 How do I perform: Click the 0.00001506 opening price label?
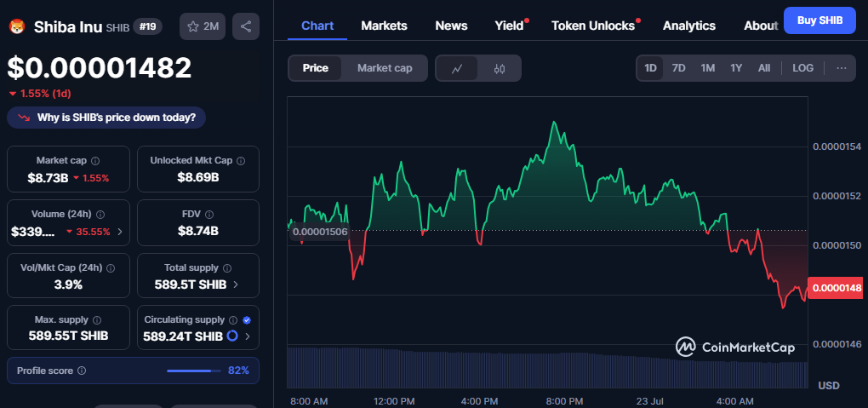(319, 232)
